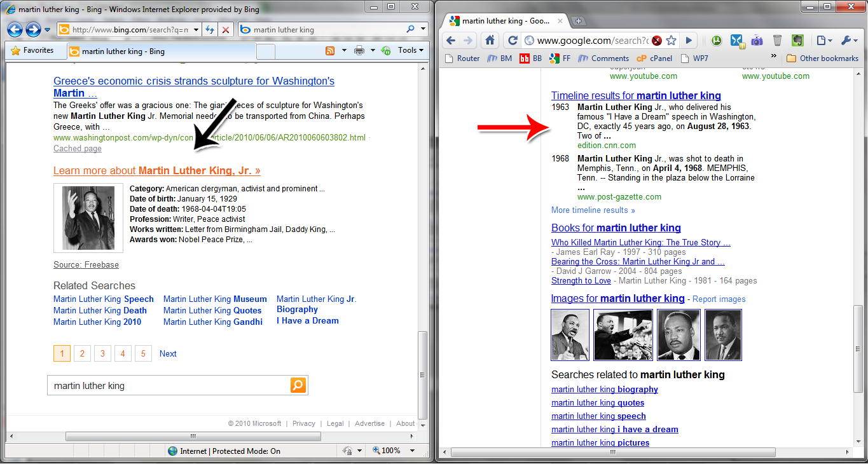Select the 'martin luther king - Bing' tab
The height and width of the screenshot is (464, 868).
[x=162, y=51]
